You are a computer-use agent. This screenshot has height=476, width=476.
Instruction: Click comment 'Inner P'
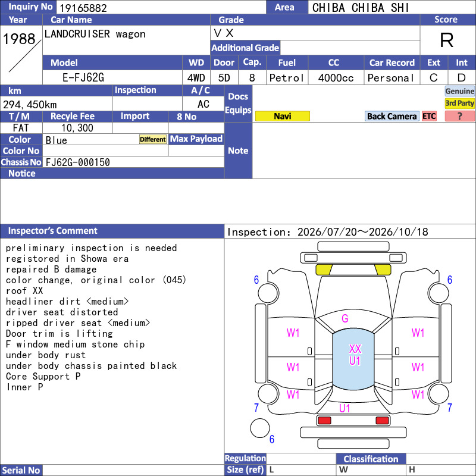tap(24, 387)
